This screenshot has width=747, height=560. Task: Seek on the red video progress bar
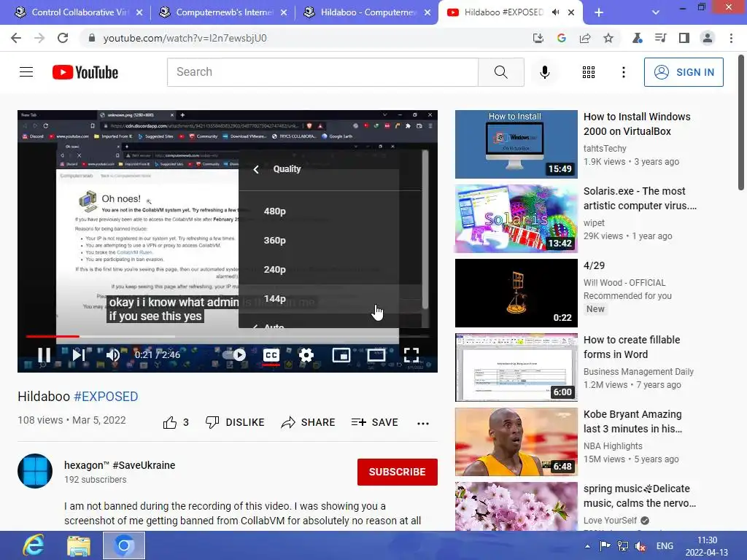(x=53, y=336)
